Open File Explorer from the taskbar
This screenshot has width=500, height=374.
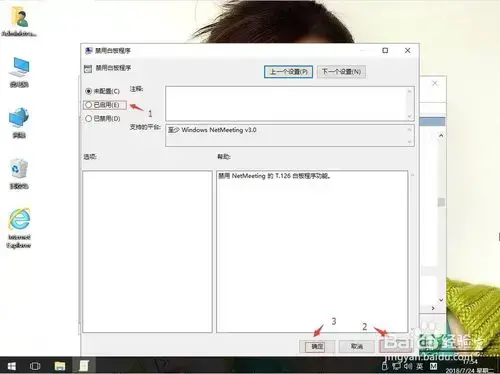click(x=60, y=366)
